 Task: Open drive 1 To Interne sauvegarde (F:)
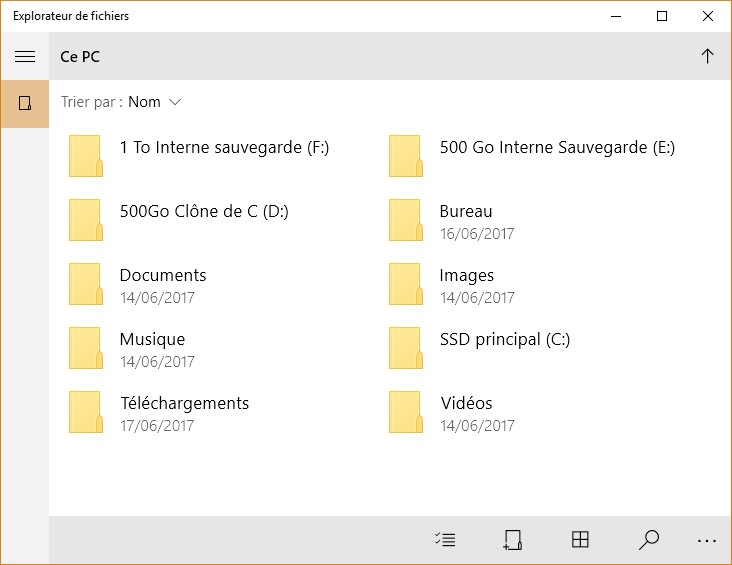point(224,148)
